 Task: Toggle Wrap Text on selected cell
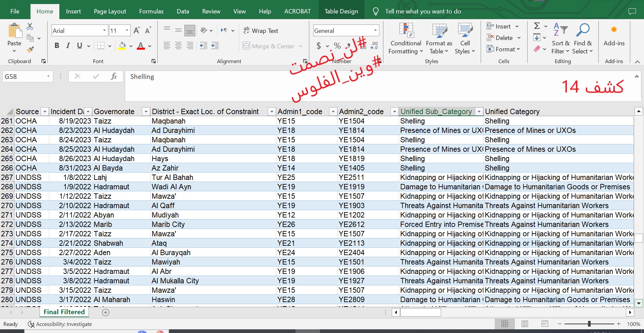[261, 31]
